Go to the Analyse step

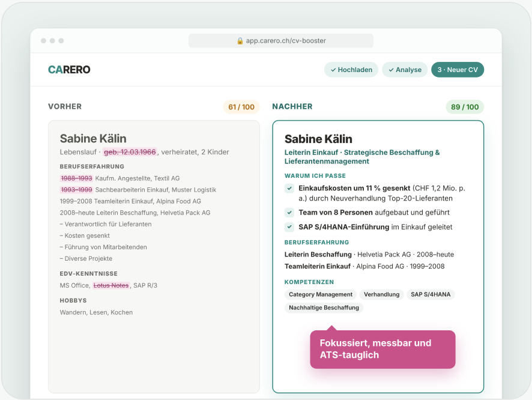405,70
